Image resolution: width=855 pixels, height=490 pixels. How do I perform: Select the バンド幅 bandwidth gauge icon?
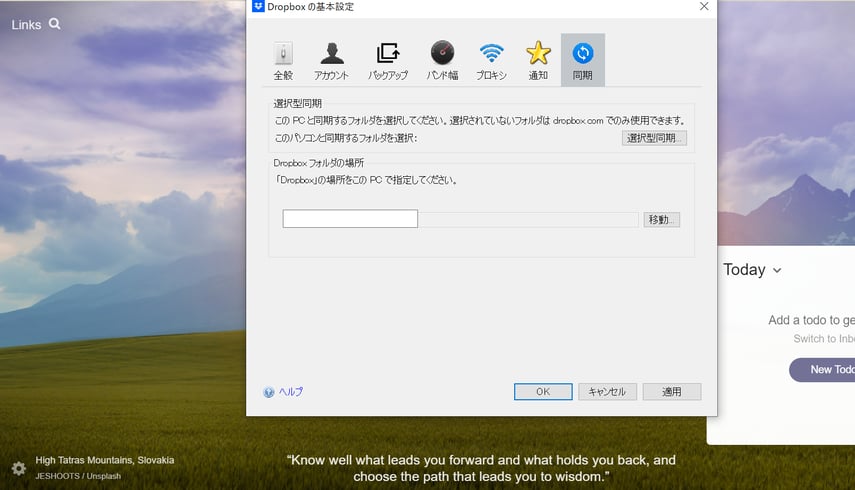[442, 60]
